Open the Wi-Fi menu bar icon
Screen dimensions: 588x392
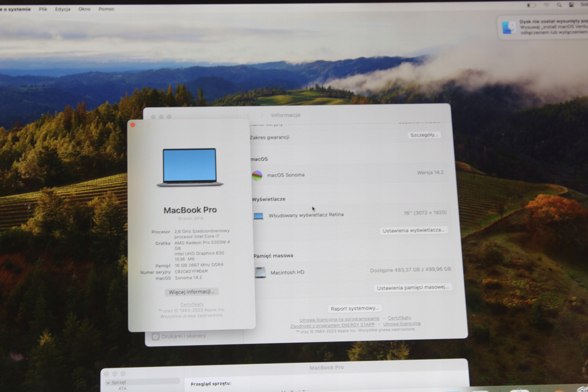tap(546, 5)
